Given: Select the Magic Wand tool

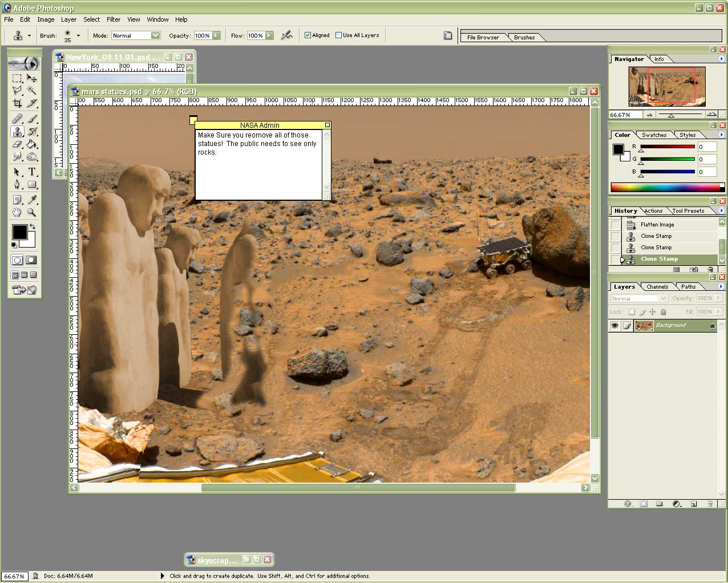Looking at the screenshot, I should tap(32, 90).
